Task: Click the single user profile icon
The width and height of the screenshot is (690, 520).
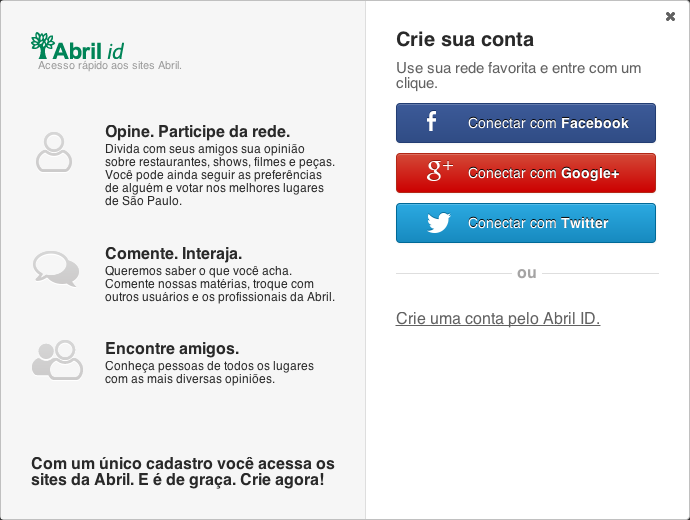Action: (54, 152)
